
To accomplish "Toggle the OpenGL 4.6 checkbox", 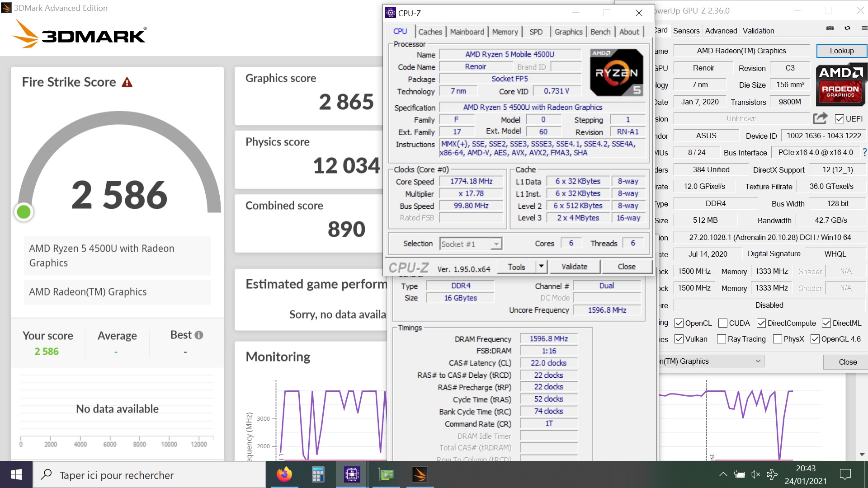I will 815,339.
